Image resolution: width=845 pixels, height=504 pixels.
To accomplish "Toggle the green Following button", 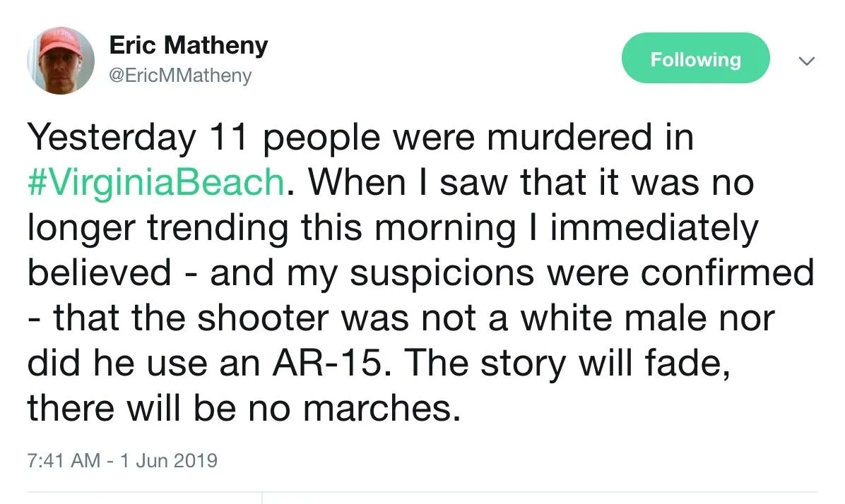I will coord(695,59).
